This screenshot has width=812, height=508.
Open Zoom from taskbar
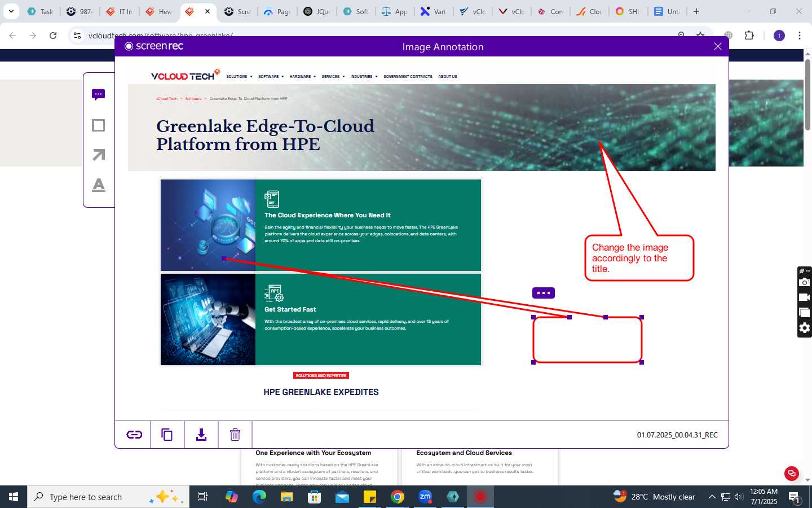coord(425,497)
